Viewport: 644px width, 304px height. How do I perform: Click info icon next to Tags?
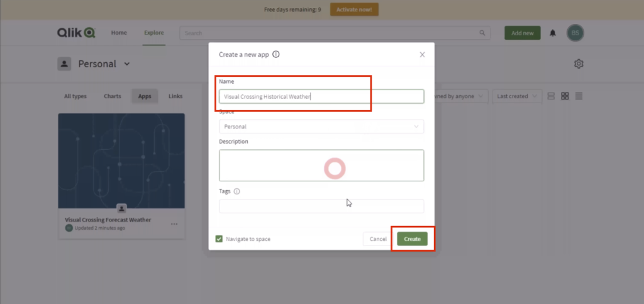(236, 191)
